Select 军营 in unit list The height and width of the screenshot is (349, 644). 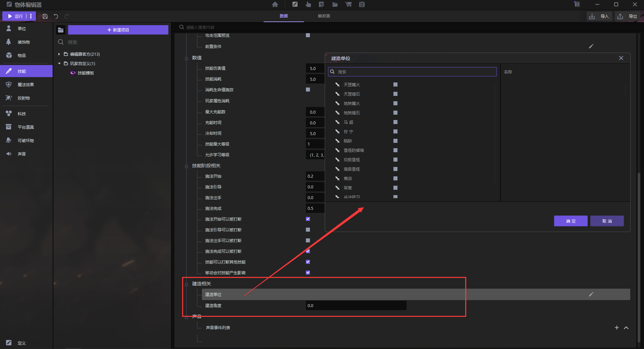(x=348, y=188)
